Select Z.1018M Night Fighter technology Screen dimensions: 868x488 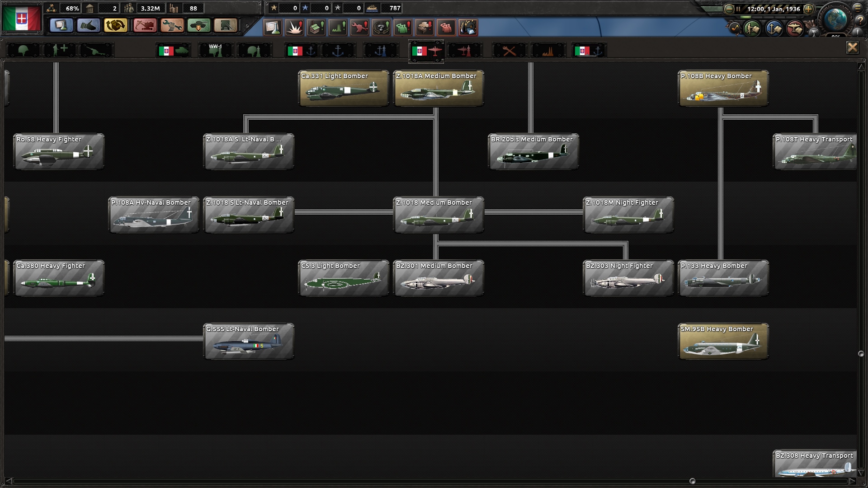pyautogui.click(x=628, y=215)
